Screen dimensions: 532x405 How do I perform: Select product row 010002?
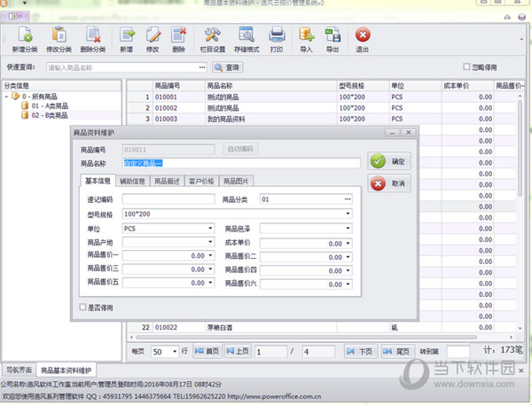pos(321,108)
